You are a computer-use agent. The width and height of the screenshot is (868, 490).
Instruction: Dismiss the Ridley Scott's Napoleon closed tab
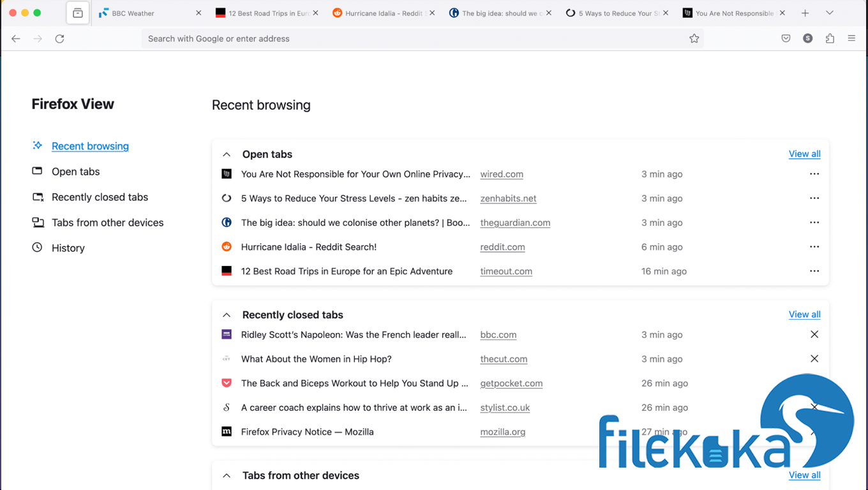814,334
